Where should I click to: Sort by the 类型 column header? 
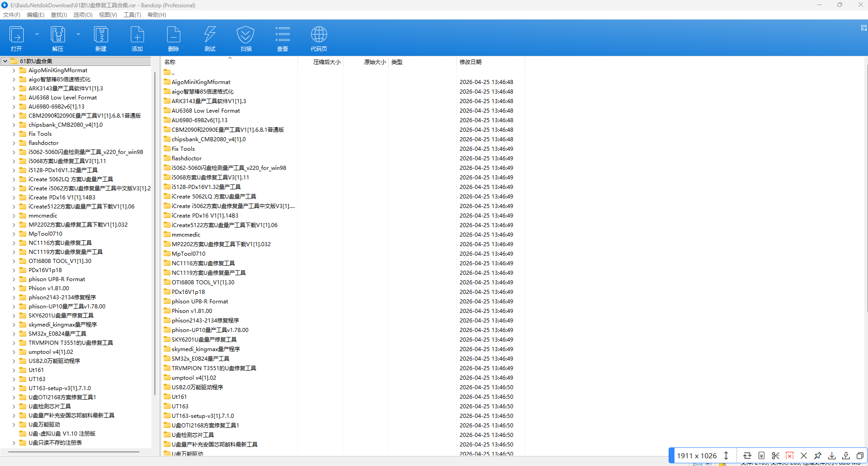tap(422, 62)
